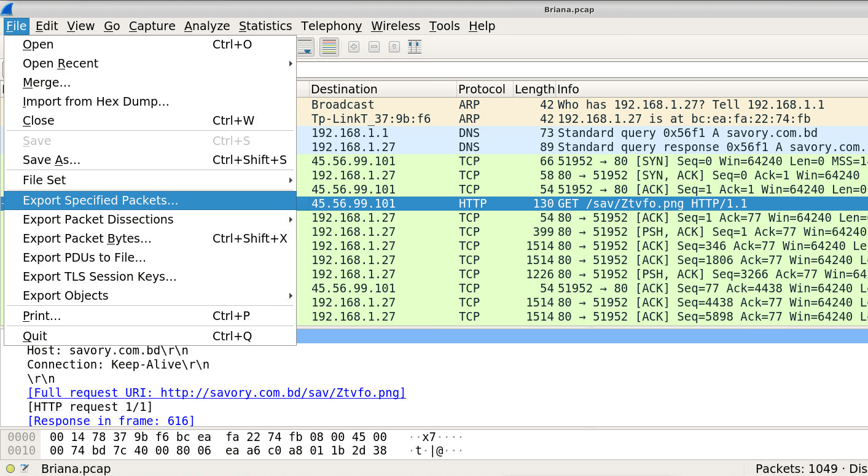Select the ARP reply to Tp-LinkT_37:9b:f6

(x=582, y=119)
